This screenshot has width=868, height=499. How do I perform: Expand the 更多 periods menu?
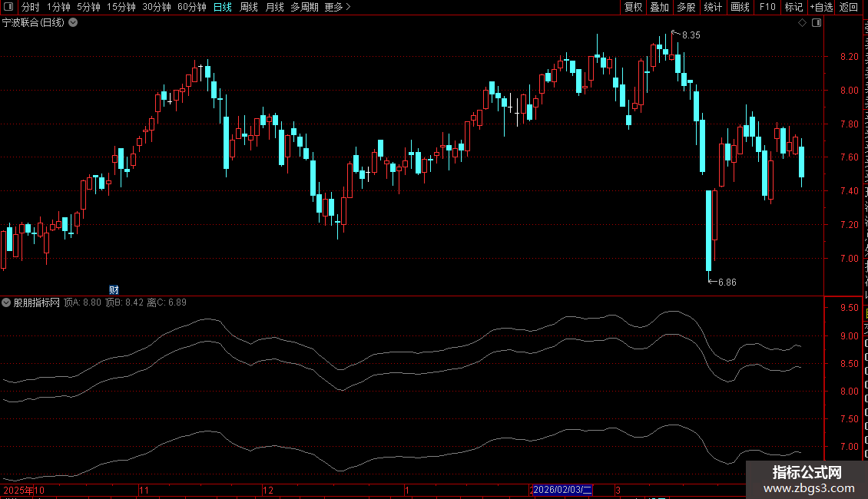[x=337, y=7]
